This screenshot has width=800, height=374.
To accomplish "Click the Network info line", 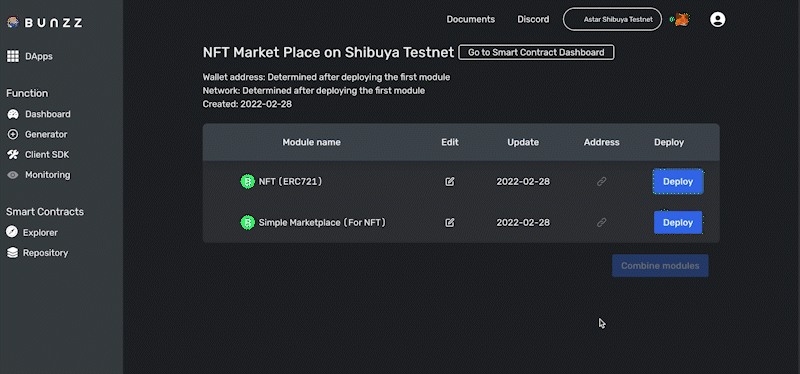I will (x=314, y=91).
